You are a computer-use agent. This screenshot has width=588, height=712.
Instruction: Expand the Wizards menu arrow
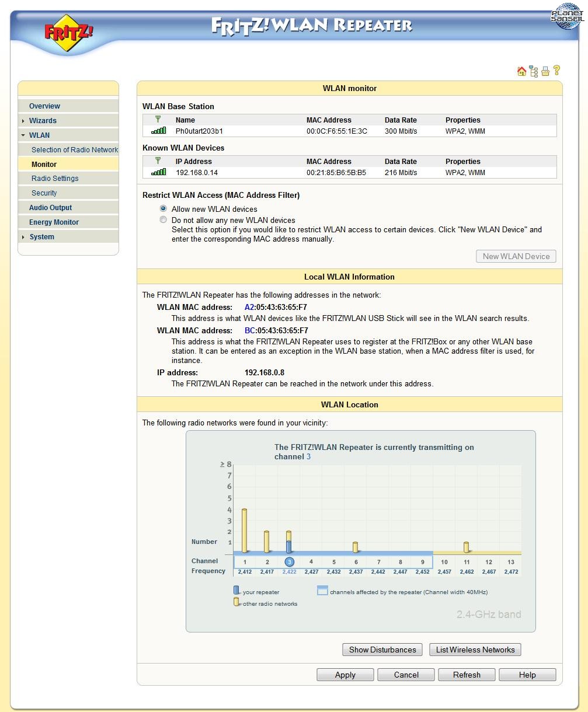point(23,121)
